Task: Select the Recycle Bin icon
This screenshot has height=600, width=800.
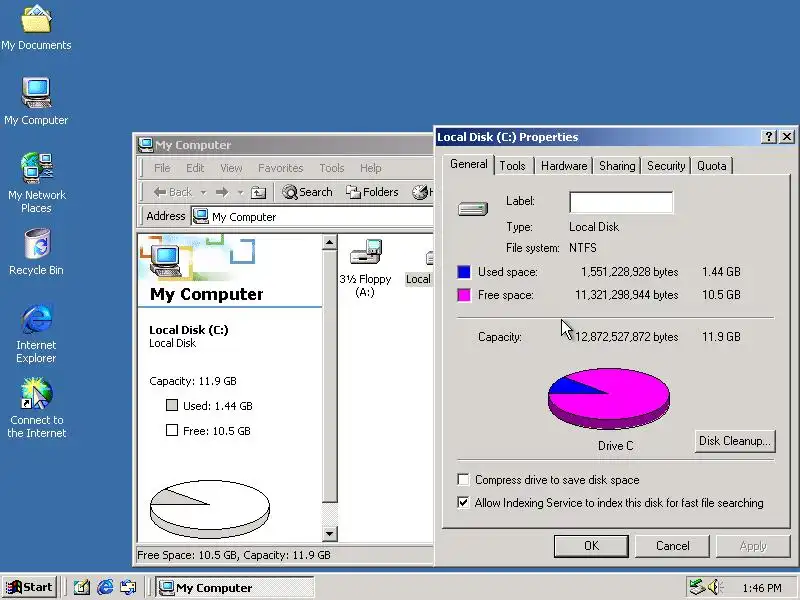Action: click(36, 252)
